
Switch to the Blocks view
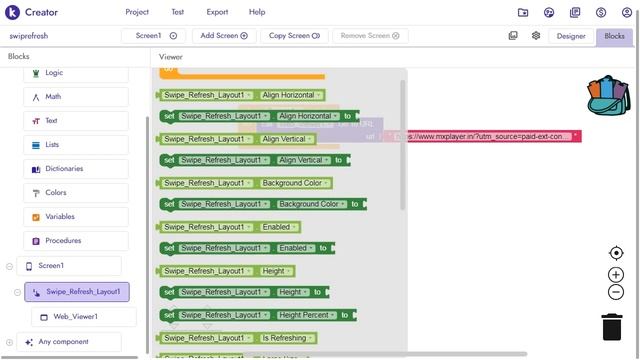click(x=614, y=36)
